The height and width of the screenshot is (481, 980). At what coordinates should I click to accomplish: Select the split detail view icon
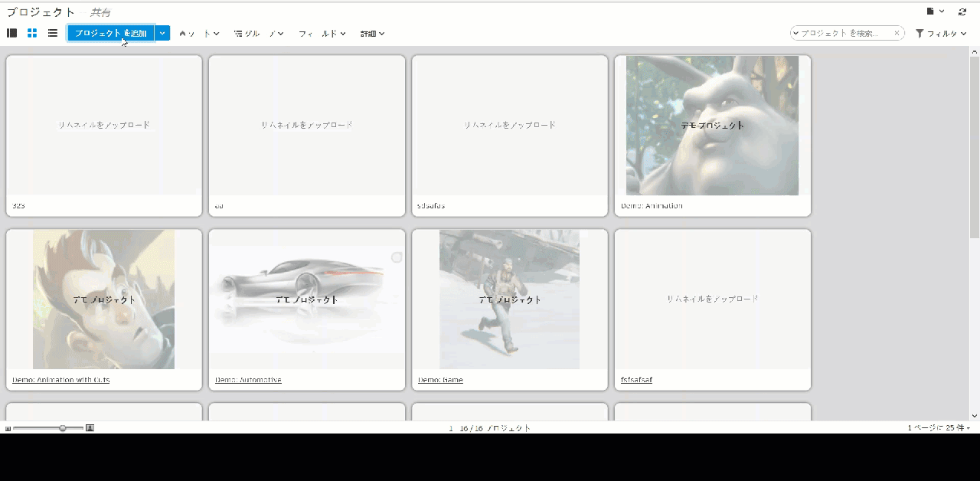click(11, 33)
